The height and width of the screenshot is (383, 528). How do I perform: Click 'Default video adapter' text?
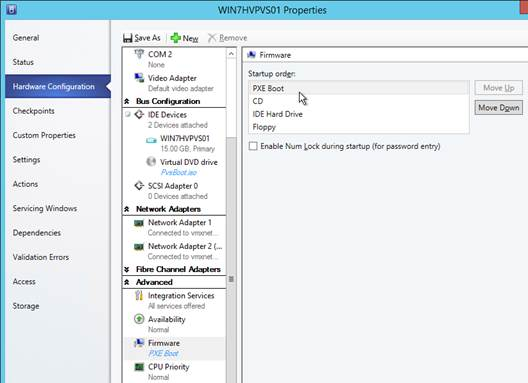coord(181,88)
